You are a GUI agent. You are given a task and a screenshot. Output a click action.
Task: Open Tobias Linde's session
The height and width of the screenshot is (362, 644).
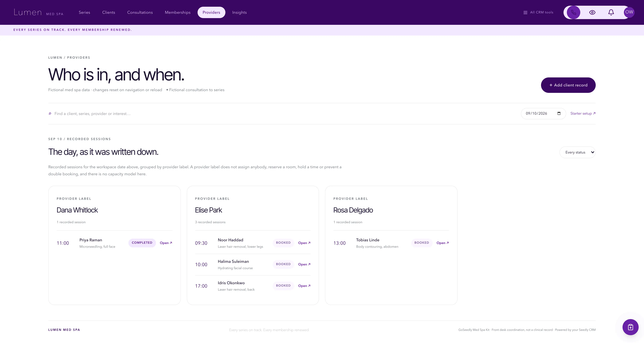pos(443,243)
